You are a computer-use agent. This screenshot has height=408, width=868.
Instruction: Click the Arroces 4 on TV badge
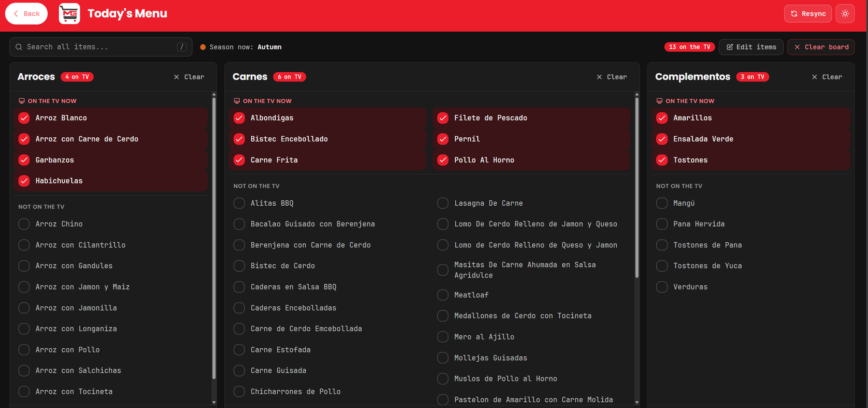[77, 77]
